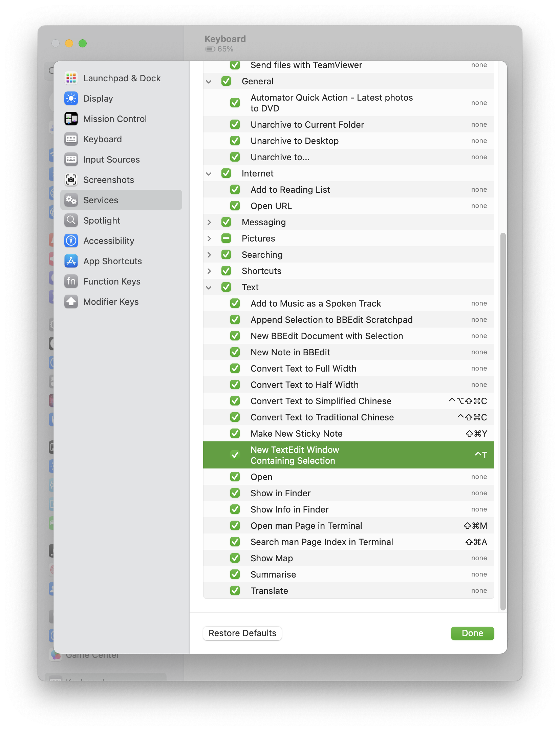Select the Show in Finder row
Screen dimensions: 560x731
click(349, 493)
